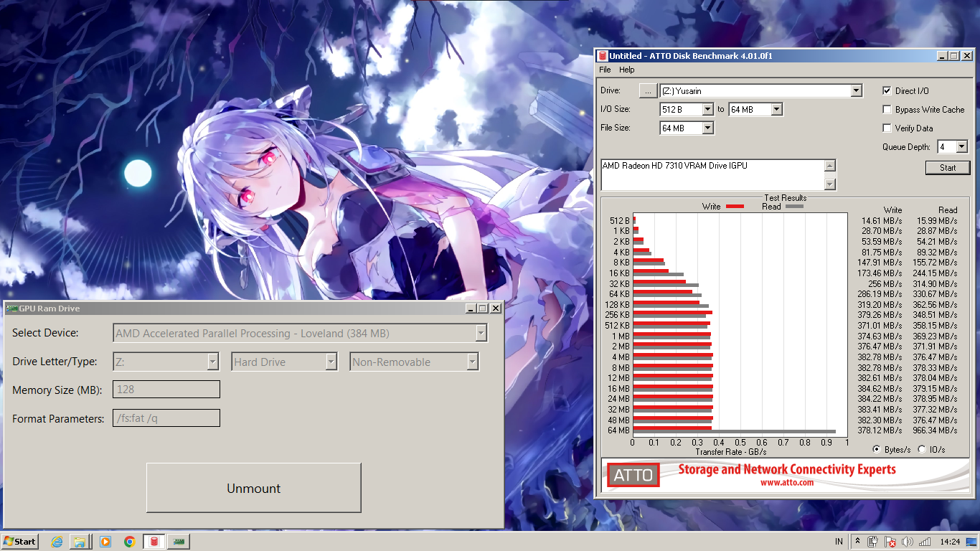Click the 14:24 clock in the tray
Viewport: 980px width, 551px height.
[x=951, y=542]
